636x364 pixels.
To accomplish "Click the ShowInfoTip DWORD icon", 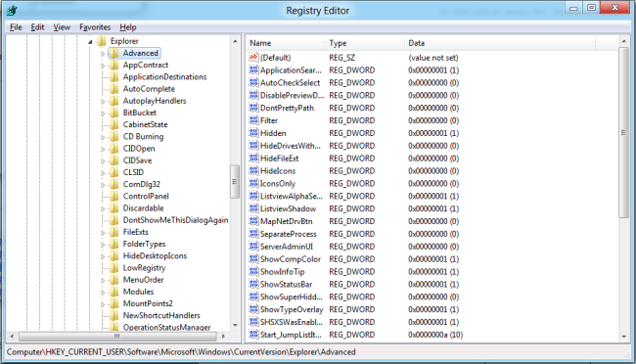I will (253, 271).
